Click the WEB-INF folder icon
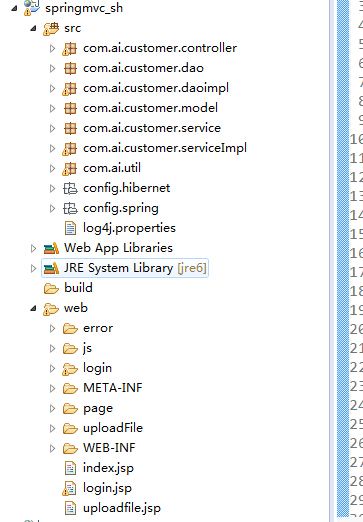 70,448
